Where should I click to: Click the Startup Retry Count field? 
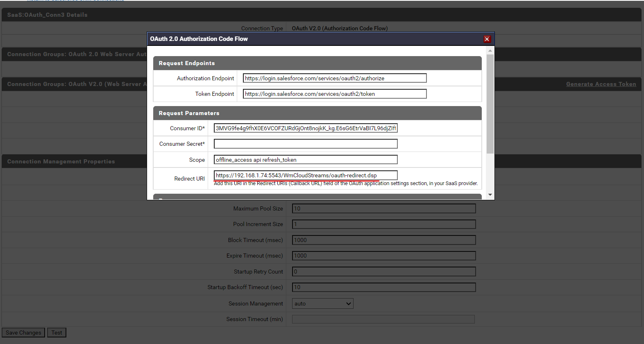383,272
